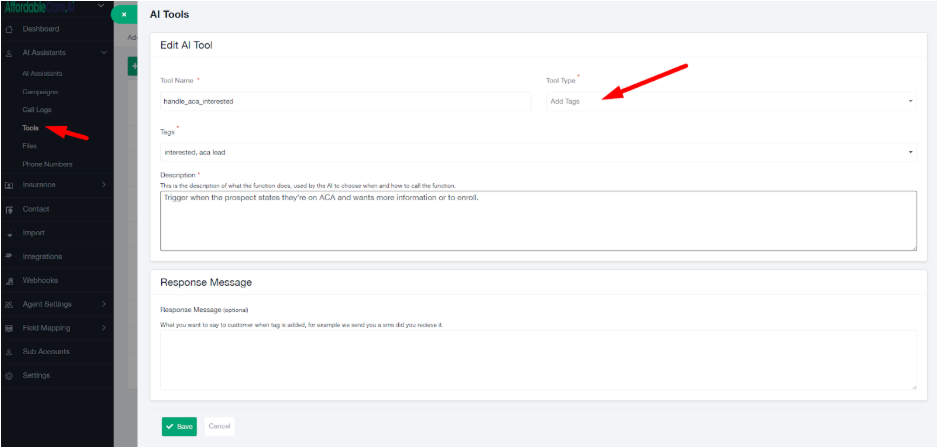Click the Import icon in sidebar

(x=9, y=233)
